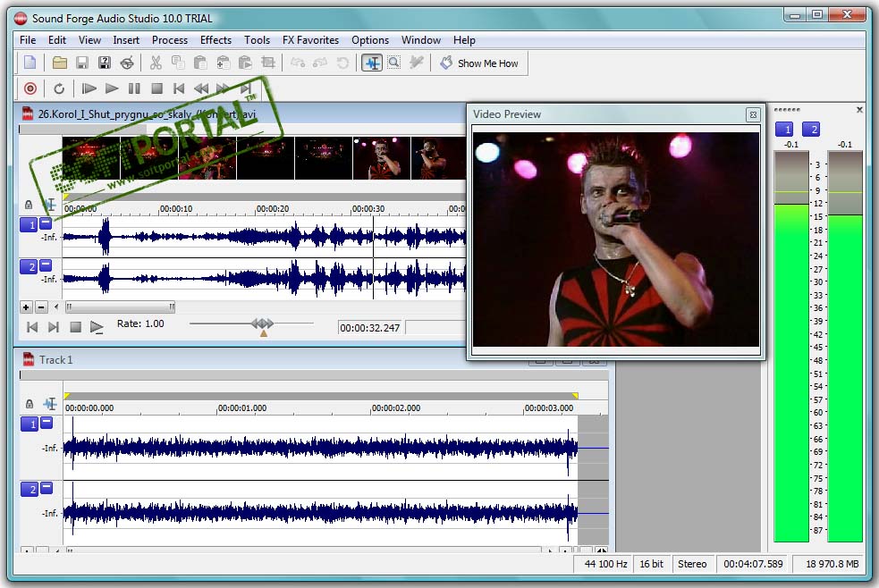Viewport: 879px width, 588px height.
Task: Click the Open folder toolbar icon
Action: coord(59,63)
